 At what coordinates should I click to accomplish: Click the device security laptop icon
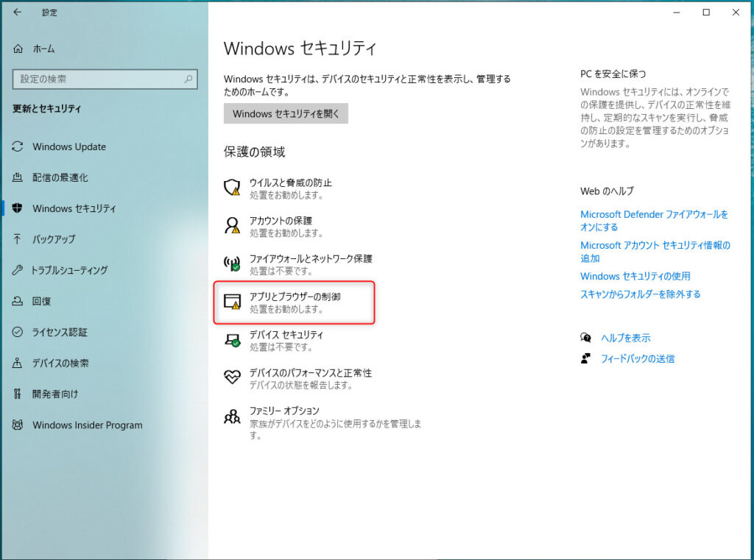232,340
